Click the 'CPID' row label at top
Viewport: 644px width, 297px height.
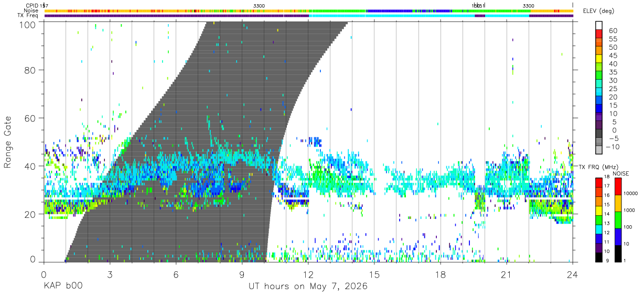pos(31,5)
